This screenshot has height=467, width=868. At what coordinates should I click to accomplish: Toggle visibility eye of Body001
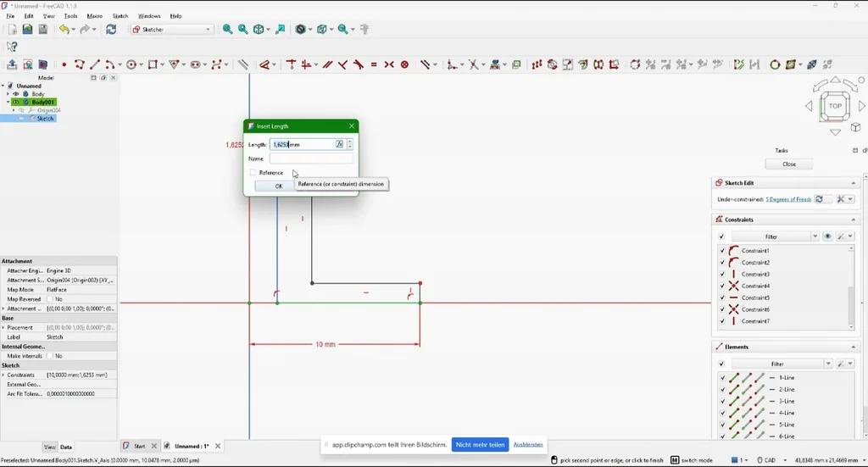tap(16, 103)
